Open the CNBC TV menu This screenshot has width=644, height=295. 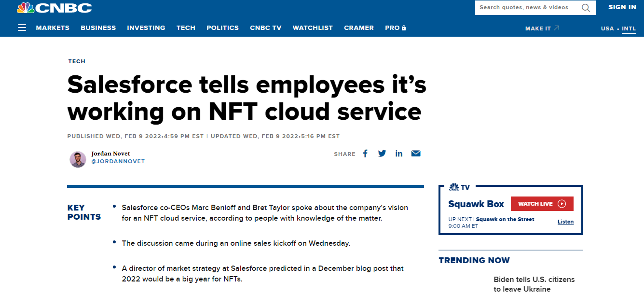click(266, 28)
